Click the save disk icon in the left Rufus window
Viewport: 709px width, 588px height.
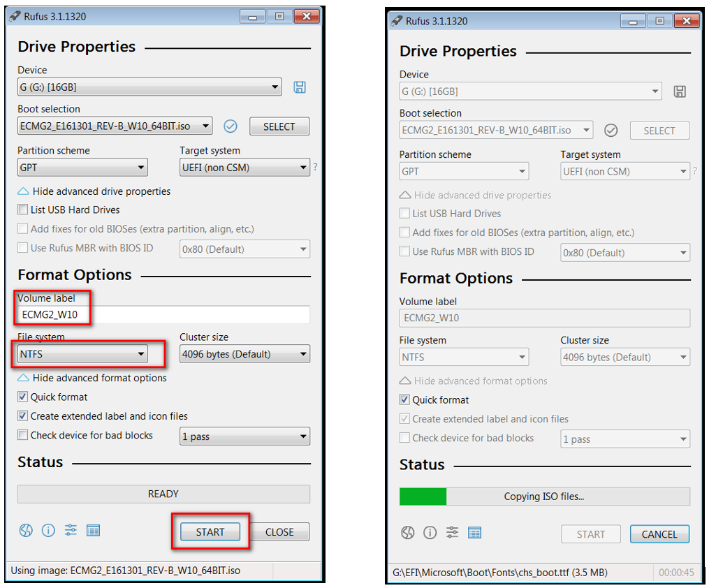pos(300,87)
